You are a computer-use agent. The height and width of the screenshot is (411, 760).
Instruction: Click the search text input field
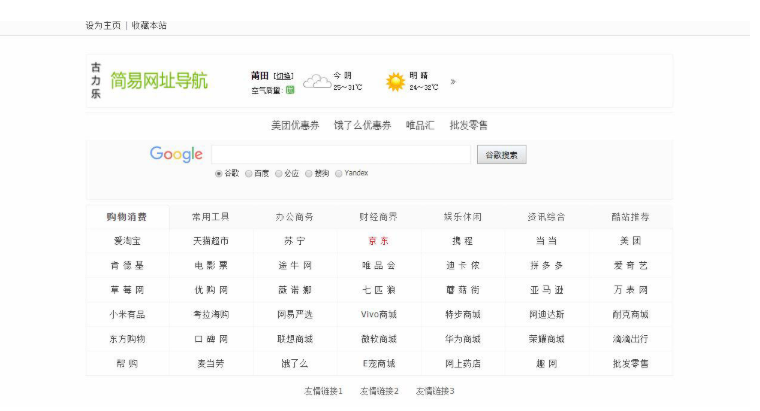point(340,155)
